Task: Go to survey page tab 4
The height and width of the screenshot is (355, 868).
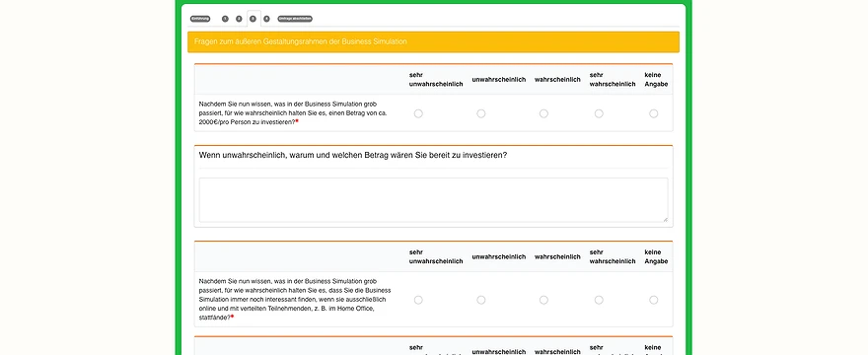Action: [x=267, y=19]
